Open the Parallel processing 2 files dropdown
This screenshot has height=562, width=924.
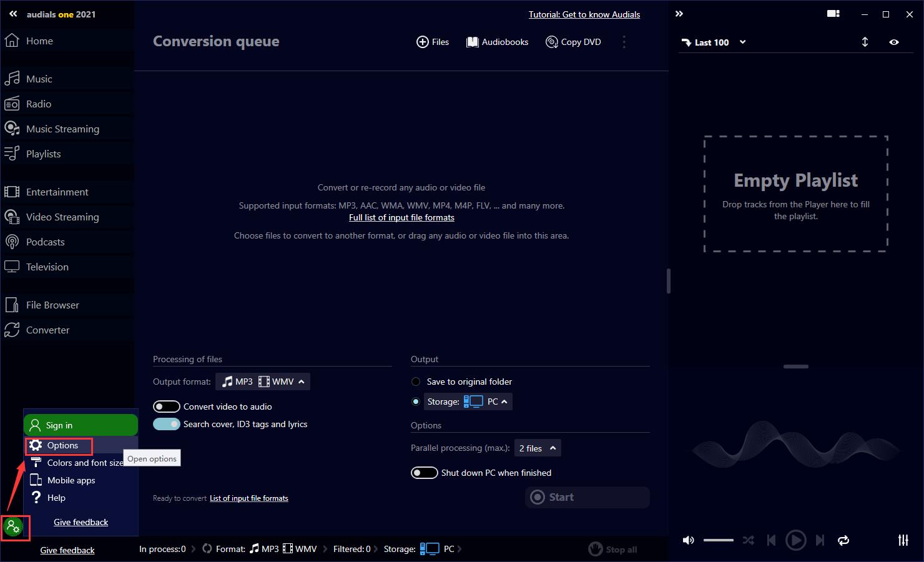pyautogui.click(x=538, y=448)
